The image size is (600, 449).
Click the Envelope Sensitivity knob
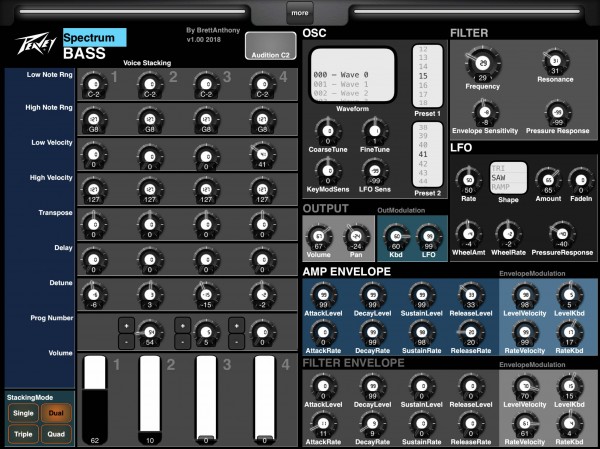click(x=485, y=114)
